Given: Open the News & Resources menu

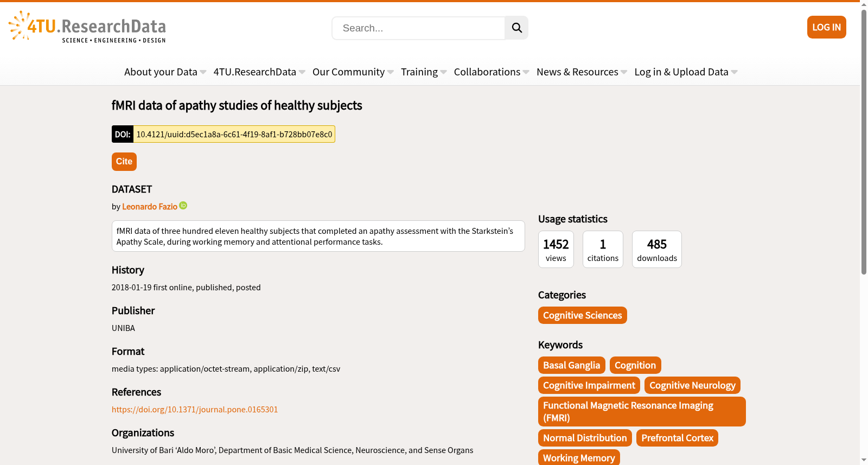Looking at the screenshot, I should [582, 72].
